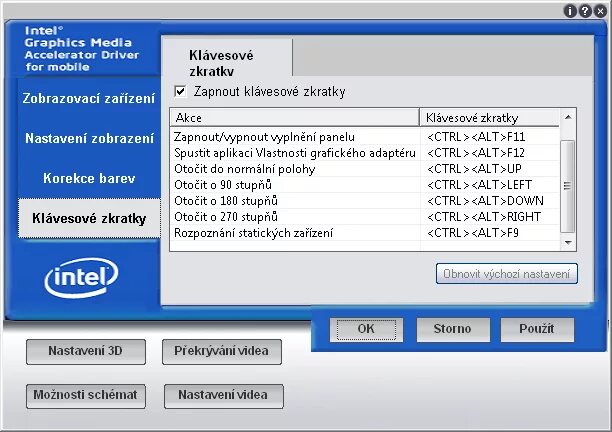Click shortcut cell <CTRL><ALT>F11
This screenshot has height=432, width=612.
pyautogui.click(x=490, y=137)
